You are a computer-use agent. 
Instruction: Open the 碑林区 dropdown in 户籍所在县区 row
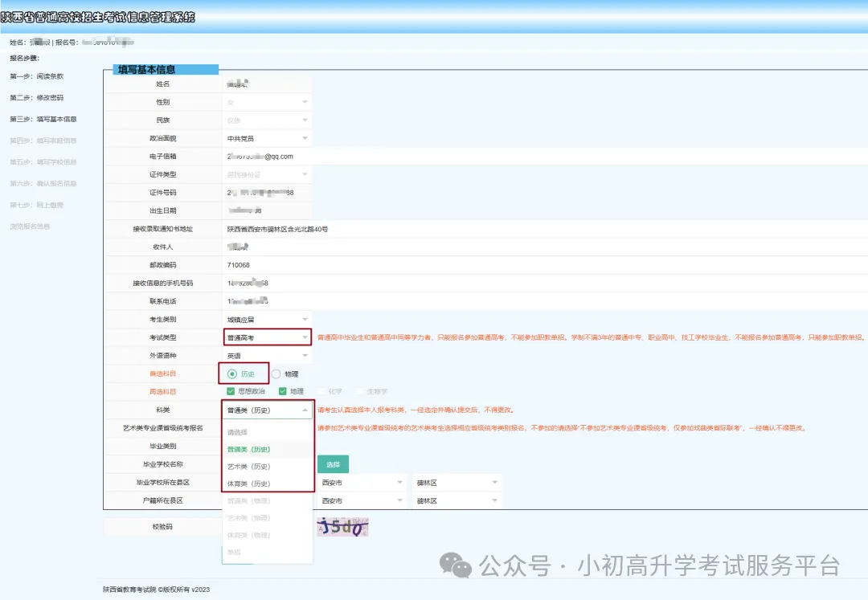pos(457,500)
